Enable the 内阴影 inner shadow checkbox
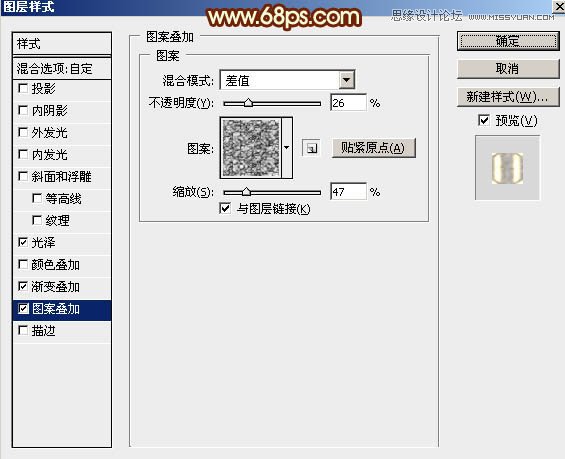 (23, 110)
